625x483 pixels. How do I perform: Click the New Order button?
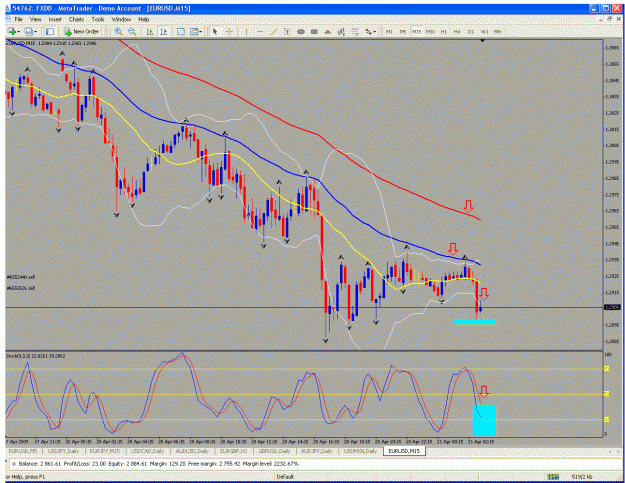point(82,31)
